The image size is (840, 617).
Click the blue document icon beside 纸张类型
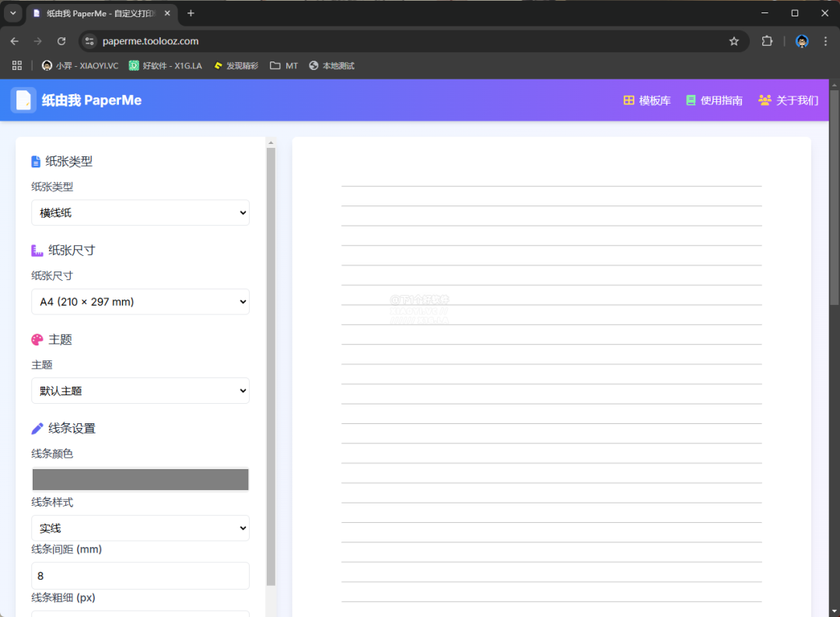(x=36, y=161)
